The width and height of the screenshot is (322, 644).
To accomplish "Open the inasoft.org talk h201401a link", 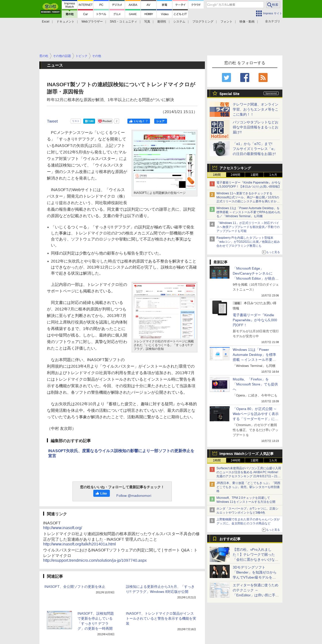I will (79, 544).
